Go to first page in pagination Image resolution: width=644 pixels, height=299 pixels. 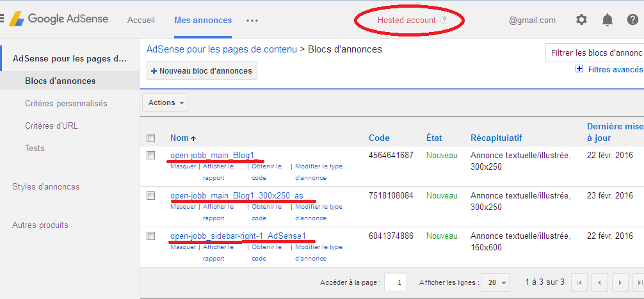[x=579, y=282]
